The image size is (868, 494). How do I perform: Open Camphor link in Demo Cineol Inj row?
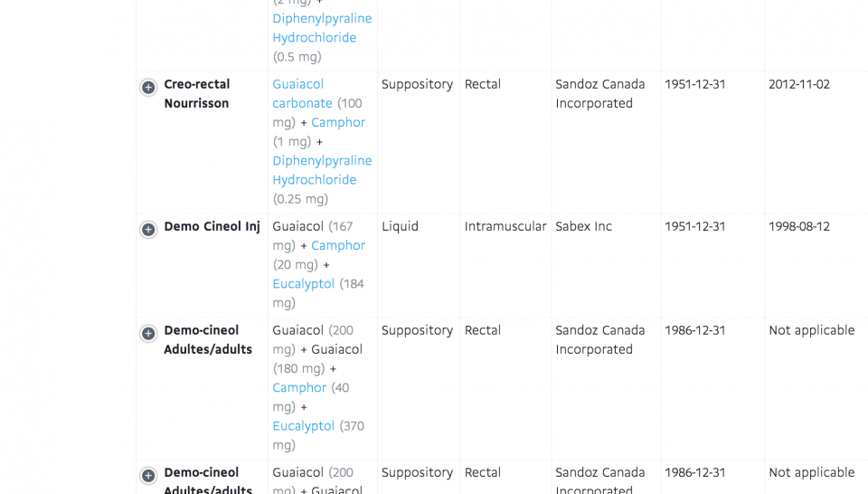pos(338,245)
